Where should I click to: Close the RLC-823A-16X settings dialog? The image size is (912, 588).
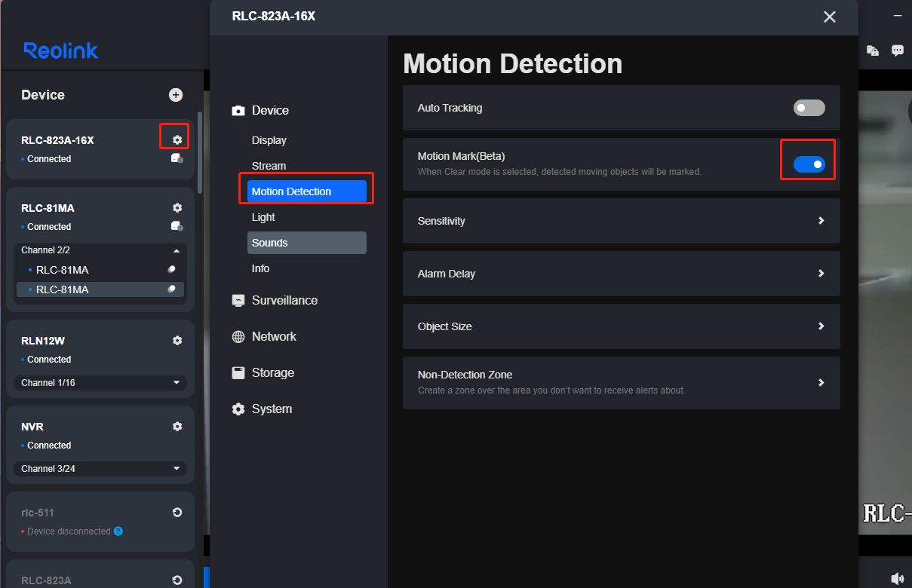[830, 17]
